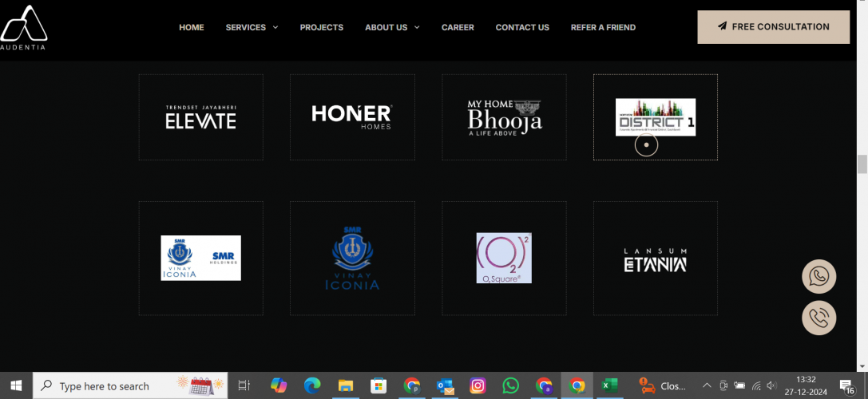Open the O2 Square logo card
This screenshot has width=868, height=399.
505,259
